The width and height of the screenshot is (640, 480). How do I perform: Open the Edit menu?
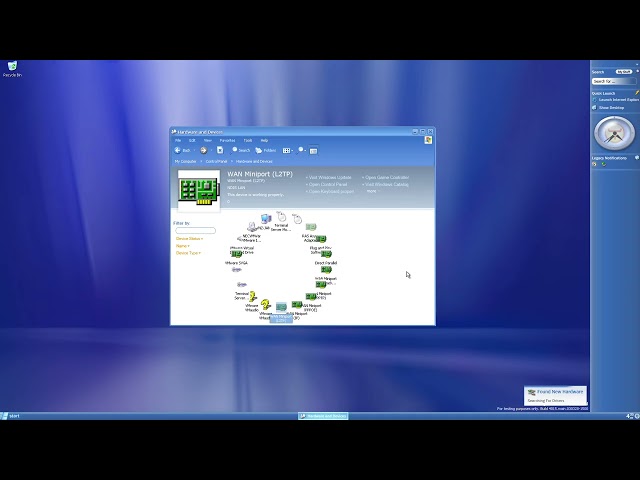pyautogui.click(x=192, y=140)
